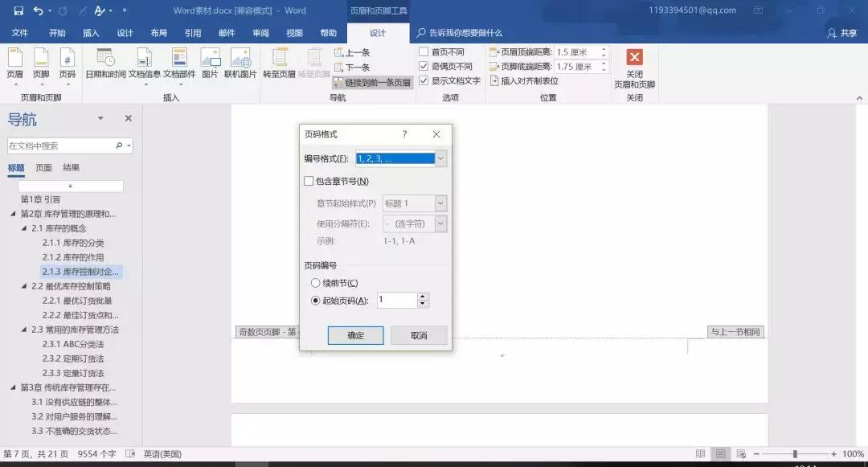Expand the 使用分隔符 dropdown
Image resolution: width=868 pixels, height=467 pixels.
click(x=439, y=223)
